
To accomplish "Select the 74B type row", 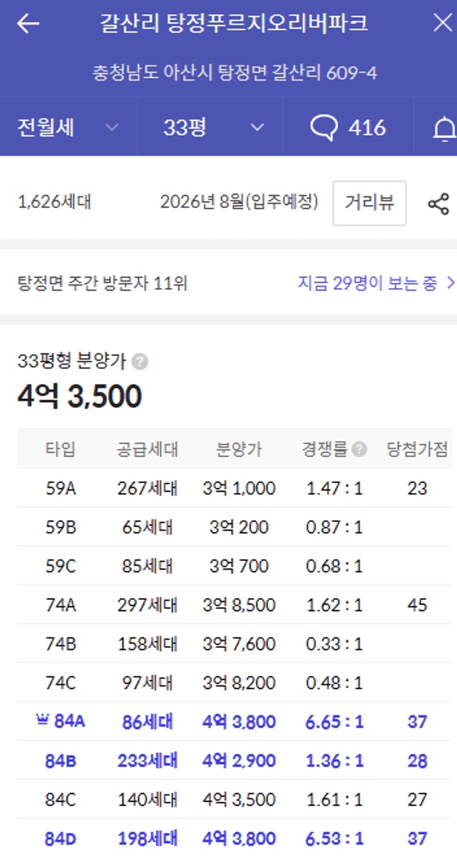I will tap(234, 644).
